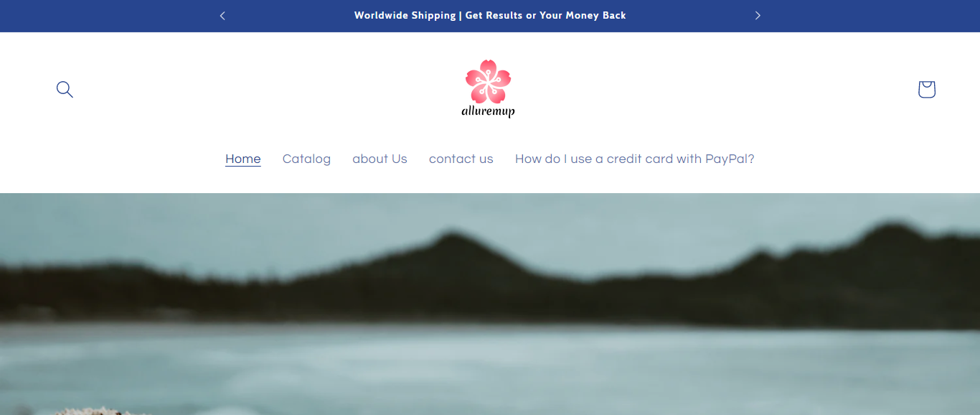Open the search magnifier icon

point(65,90)
